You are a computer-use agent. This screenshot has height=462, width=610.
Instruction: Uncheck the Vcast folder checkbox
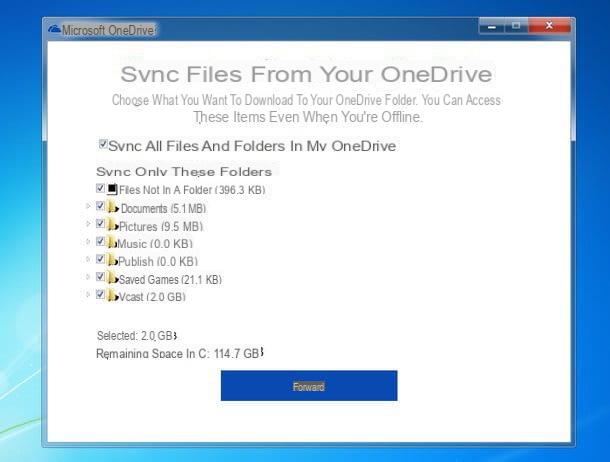100,294
